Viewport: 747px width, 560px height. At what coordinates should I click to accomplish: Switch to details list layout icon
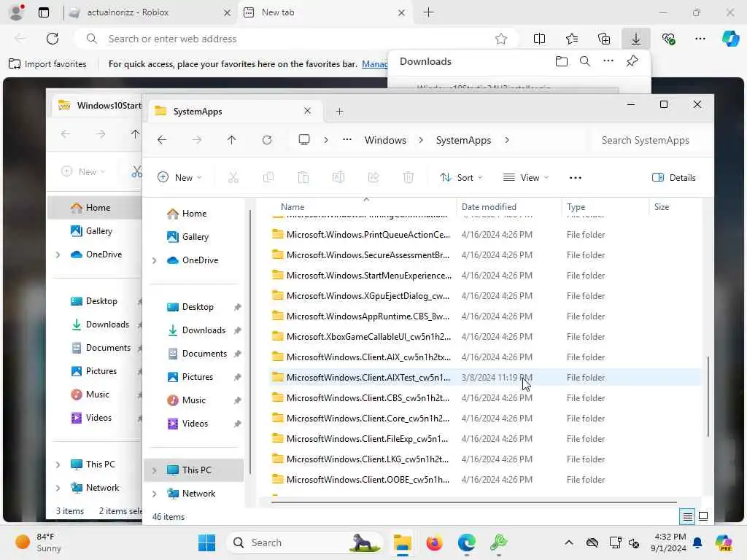tap(687, 516)
